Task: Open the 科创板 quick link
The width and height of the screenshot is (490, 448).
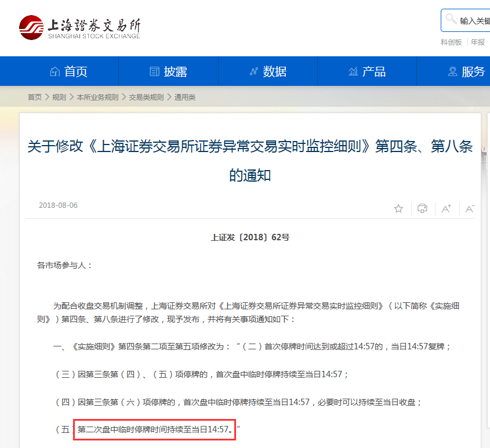Action: [x=451, y=42]
